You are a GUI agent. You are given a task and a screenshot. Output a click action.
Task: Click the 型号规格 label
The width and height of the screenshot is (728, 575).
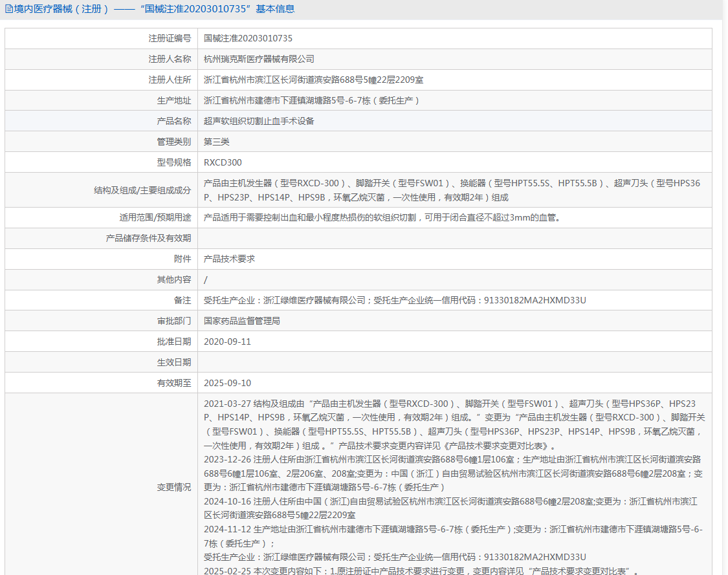coord(173,162)
